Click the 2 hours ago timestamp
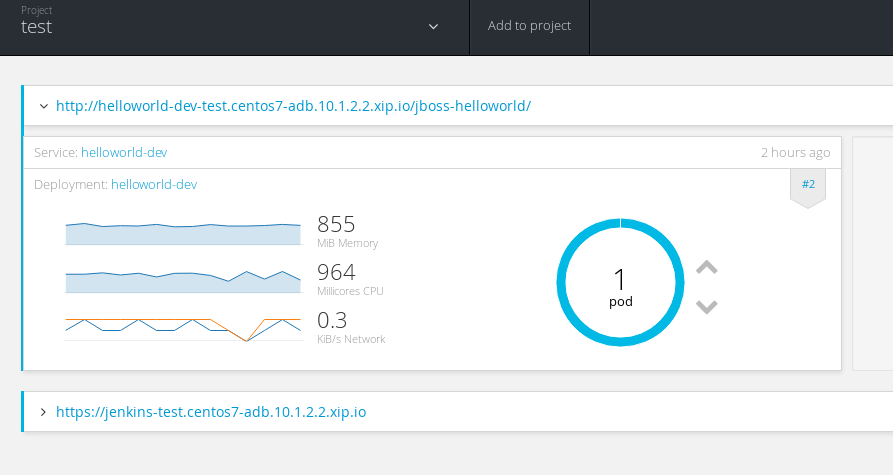The width and height of the screenshot is (893, 475). (796, 153)
